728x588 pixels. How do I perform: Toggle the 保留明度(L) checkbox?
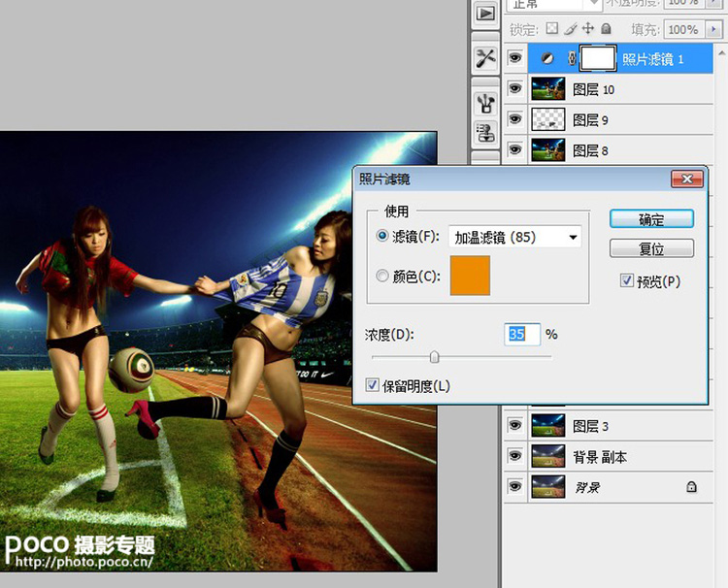[x=372, y=385]
